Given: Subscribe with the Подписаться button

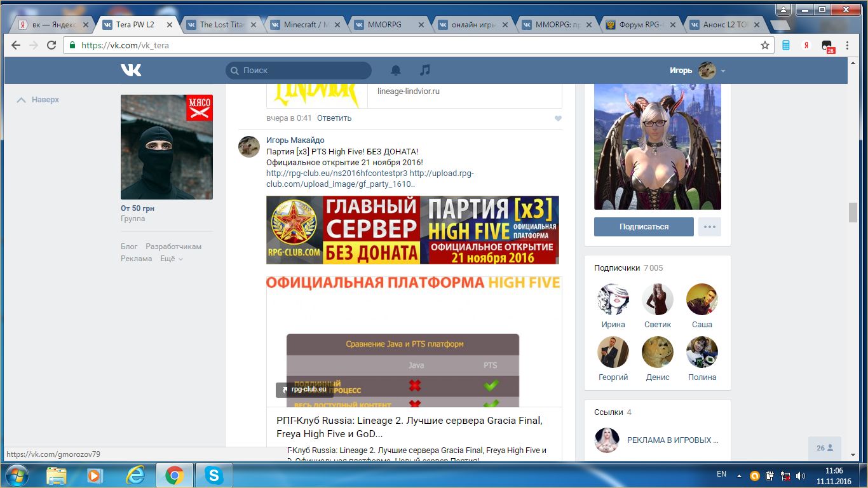Looking at the screenshot, I should point(644,227).
